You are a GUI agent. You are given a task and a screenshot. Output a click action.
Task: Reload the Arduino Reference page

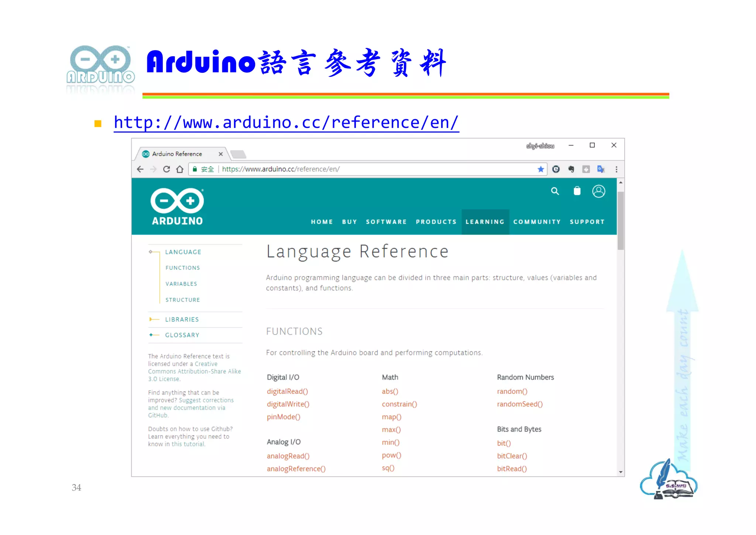(166, 169)
